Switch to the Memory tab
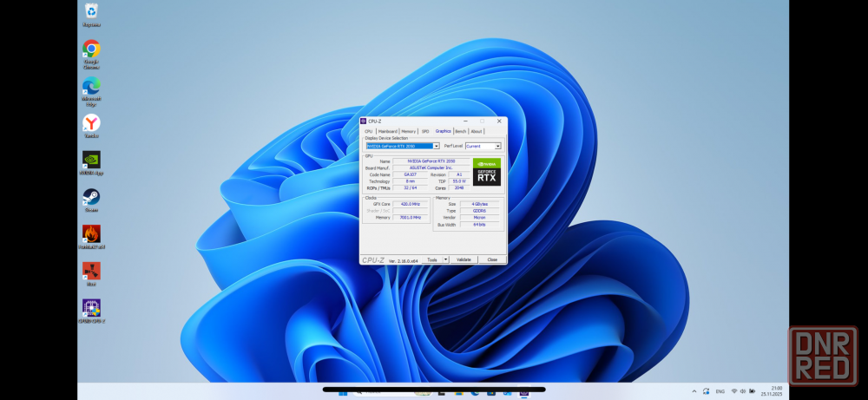868x400 pixels. pyautogui.click(x=408, y=131)
